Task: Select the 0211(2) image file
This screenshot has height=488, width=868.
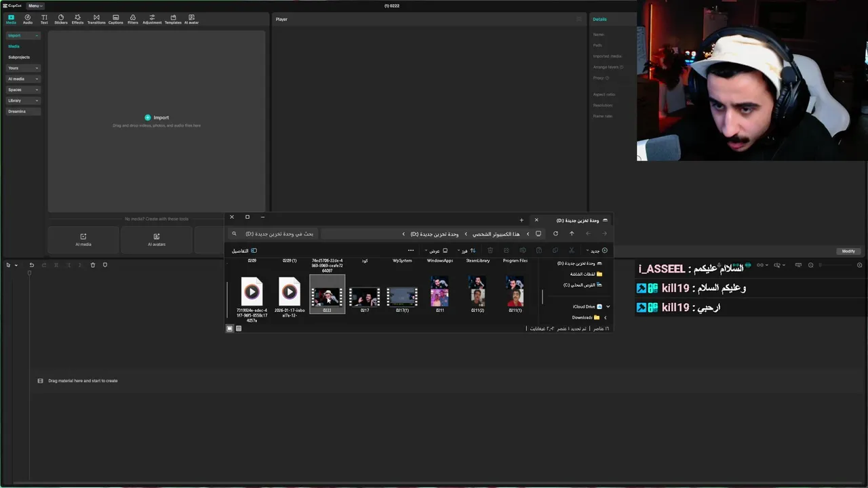Action: pyautogui.click(x=477, y=291)
